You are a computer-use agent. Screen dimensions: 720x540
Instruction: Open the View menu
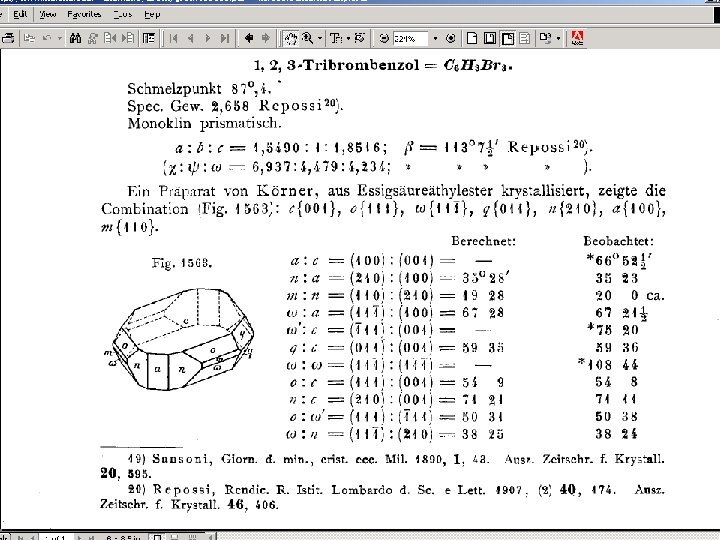coord(48,14)
